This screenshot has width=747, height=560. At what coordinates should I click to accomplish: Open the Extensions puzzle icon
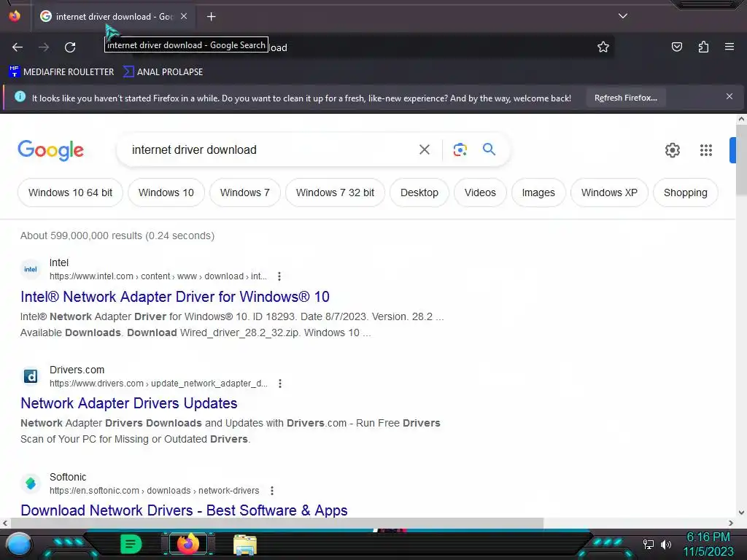pyautogui.click(x=703, y=47)
